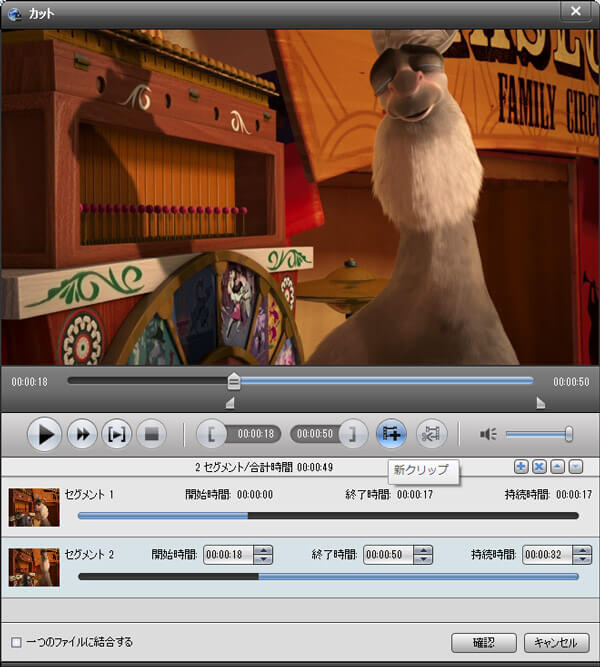This screenshot has width=600, height=667.
Task: Click the segment count summary text
Action: [x=264, y=467]
